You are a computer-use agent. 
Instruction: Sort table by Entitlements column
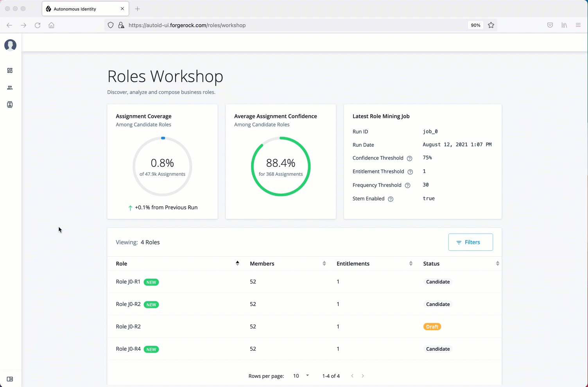pyautogui.click(x=411, y=264)
